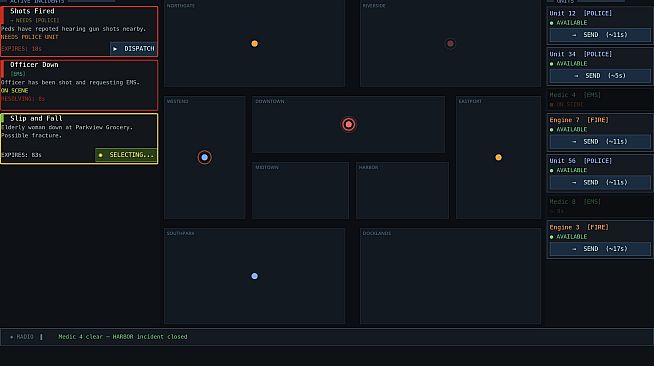
Task: Click the dimmed Medic 8 unit card
Action: click(600, 206)
